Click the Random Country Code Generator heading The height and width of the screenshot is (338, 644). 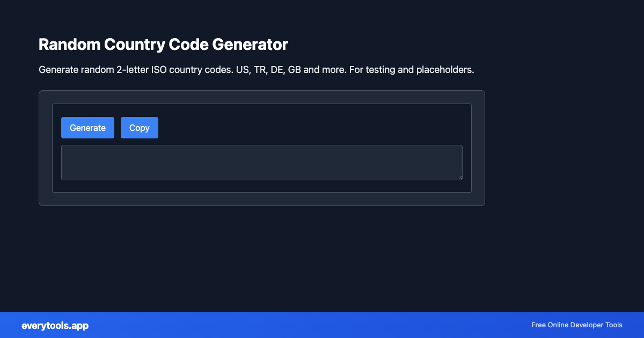(x=163, y=45)
